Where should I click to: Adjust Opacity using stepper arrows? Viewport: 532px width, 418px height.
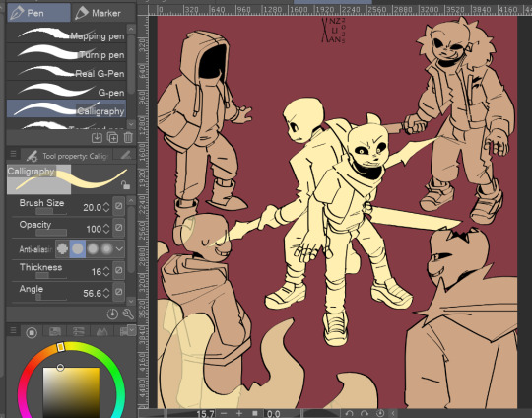tap(106, 229)
